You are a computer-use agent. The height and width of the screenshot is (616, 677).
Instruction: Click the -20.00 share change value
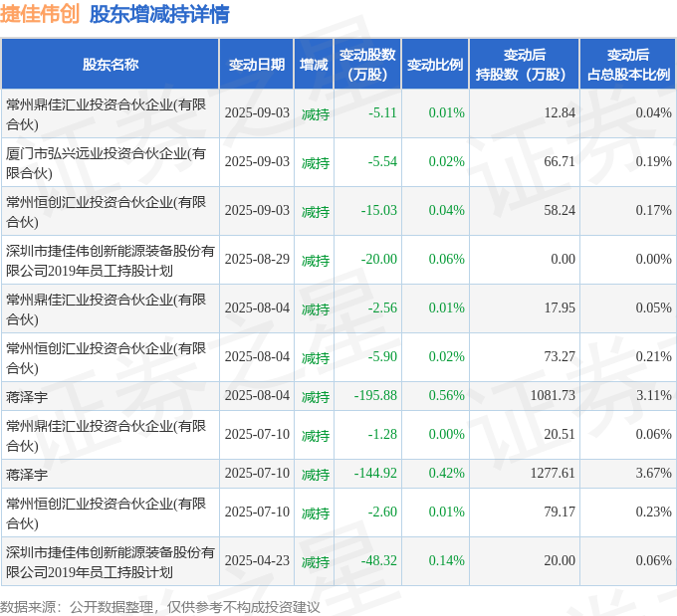[x=379, y=259]
